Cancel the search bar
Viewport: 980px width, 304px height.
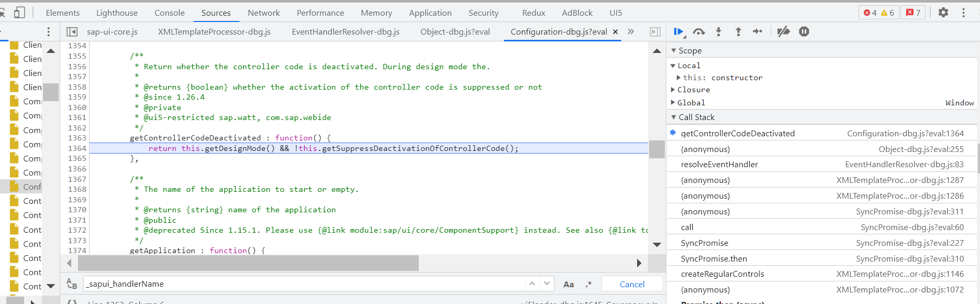coord(632,284)
